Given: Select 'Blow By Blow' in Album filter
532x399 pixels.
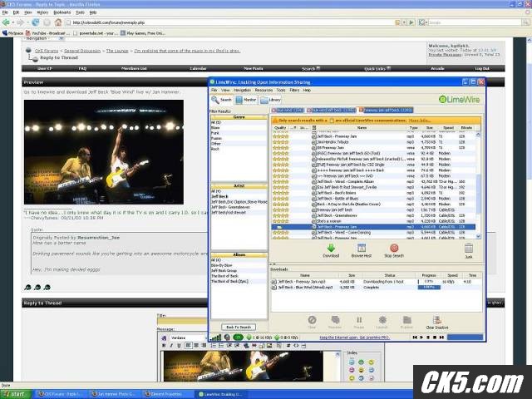Looking at the screenshot, I should [x=239, y=265].
